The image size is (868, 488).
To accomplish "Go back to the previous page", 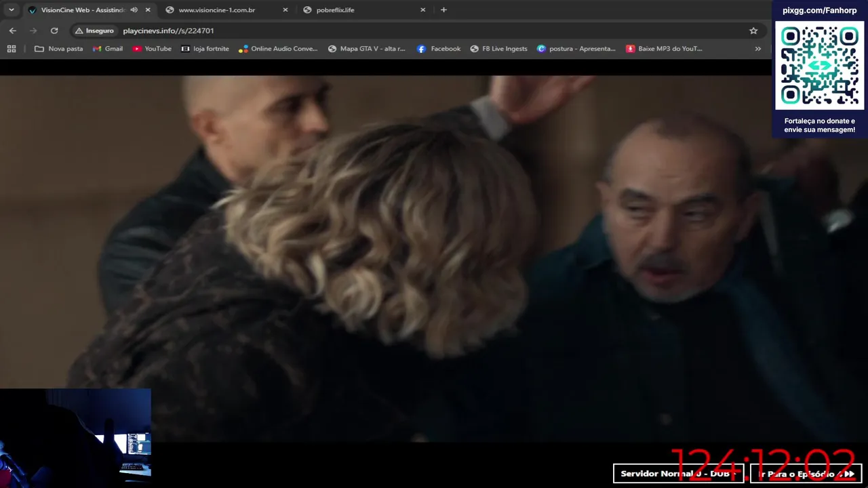I will (x=13, y=30).
